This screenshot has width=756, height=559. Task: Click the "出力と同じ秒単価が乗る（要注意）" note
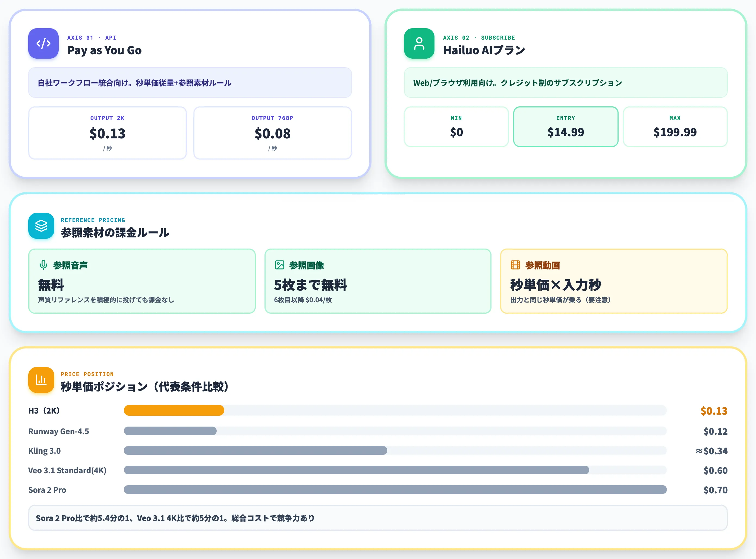(x=561, y=300)
